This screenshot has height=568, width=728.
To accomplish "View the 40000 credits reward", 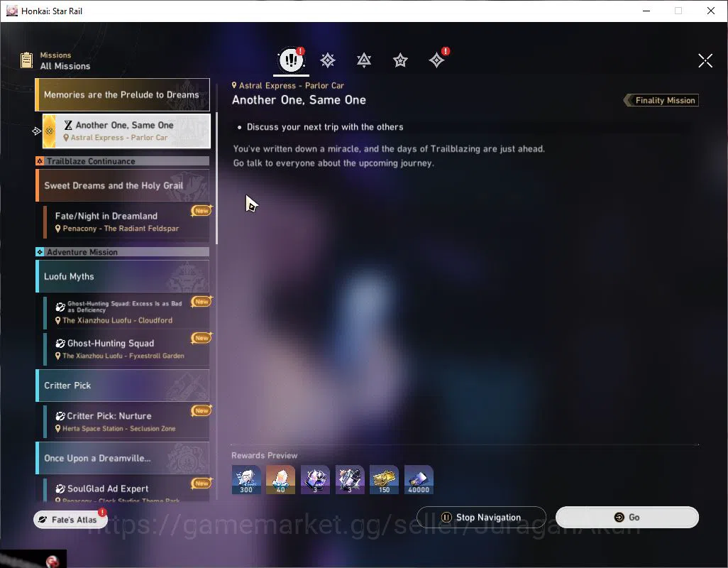I will [419, 480].
